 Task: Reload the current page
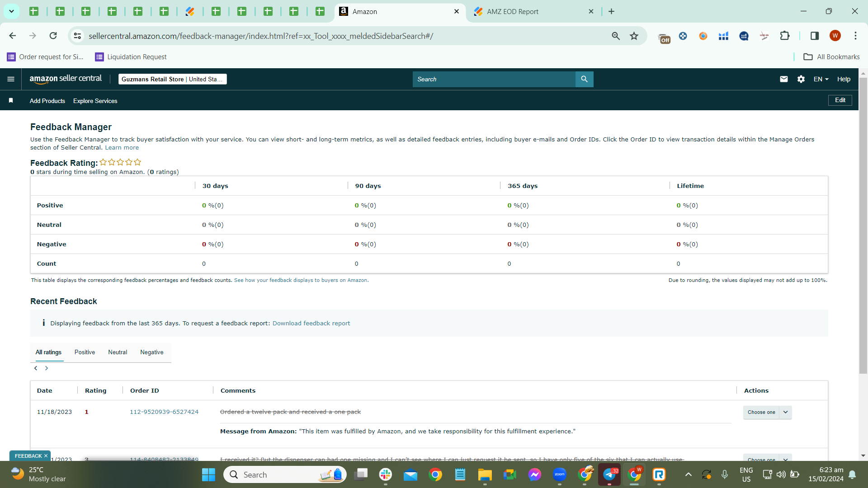click(53, 36)
